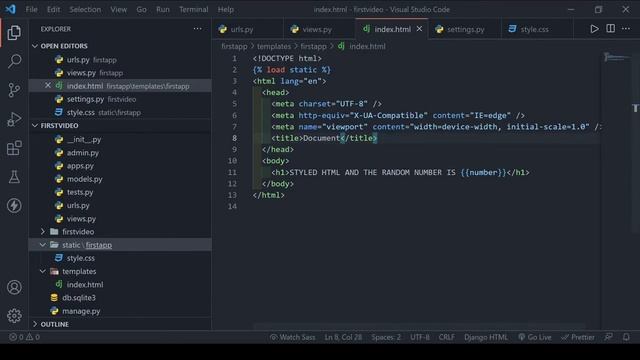The height and width of the screenshot is (360, 640).
Task: Expand the Outline section
Action: 120,324
